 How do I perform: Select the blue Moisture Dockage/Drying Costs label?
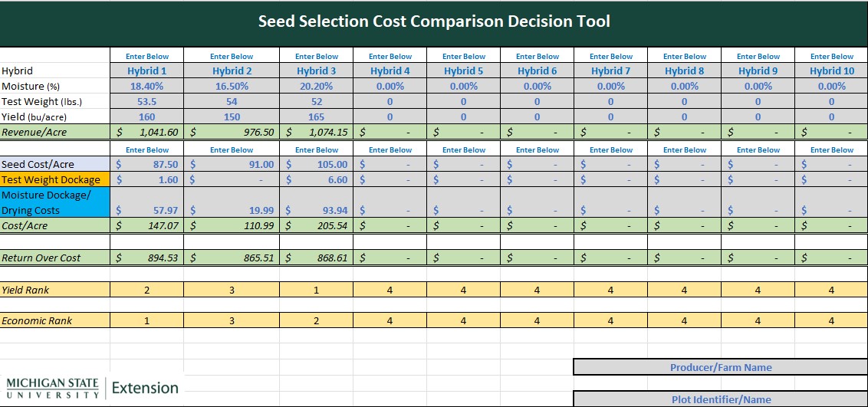[x=55, y=202]
